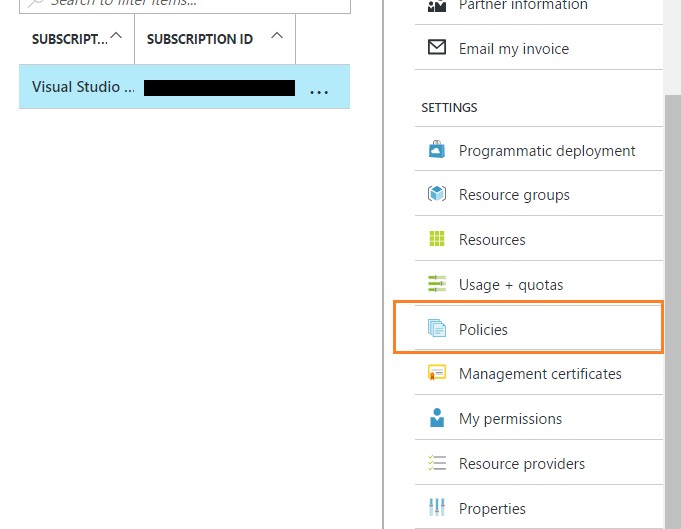Sort by the Subscription ID column arrow

pos(277,37)
